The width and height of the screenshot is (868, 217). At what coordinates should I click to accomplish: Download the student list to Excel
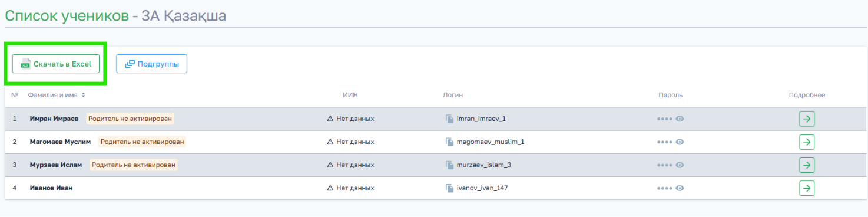coord(56,64)
